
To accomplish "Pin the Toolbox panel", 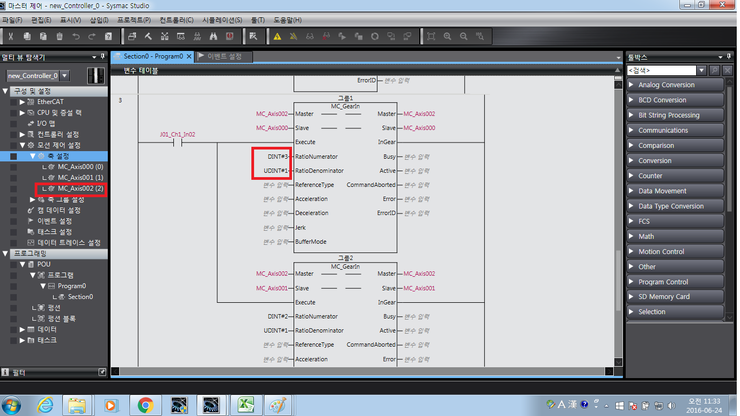I will 729,57.
